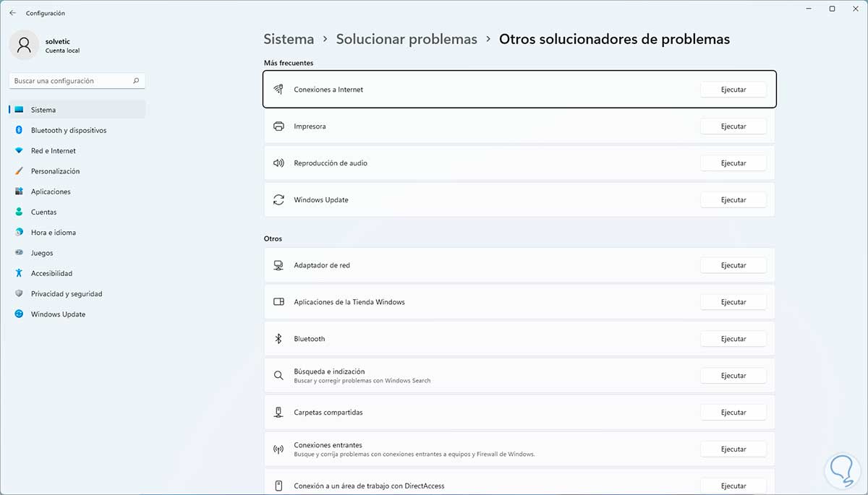The width and height of the screenshot is (868, 495).
Task: Click the solvetic user avatar
Action: pyautogui.click(x=24, y=45)
